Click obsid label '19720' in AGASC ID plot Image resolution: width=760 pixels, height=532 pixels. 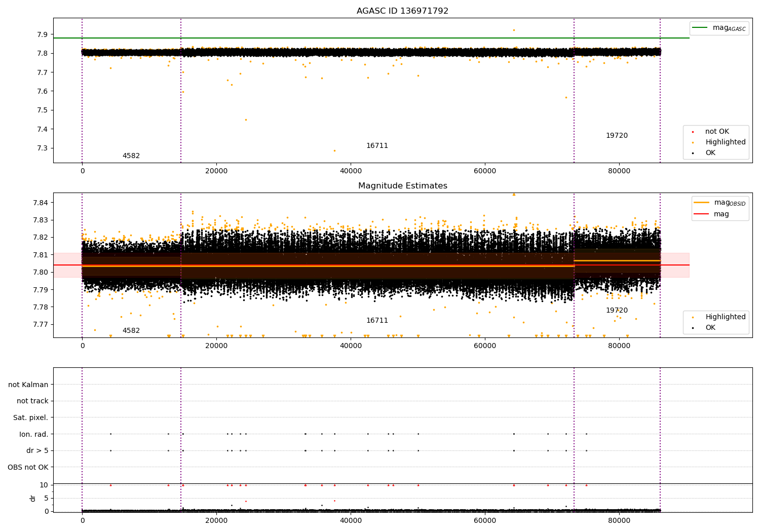(x=617, y=136)
